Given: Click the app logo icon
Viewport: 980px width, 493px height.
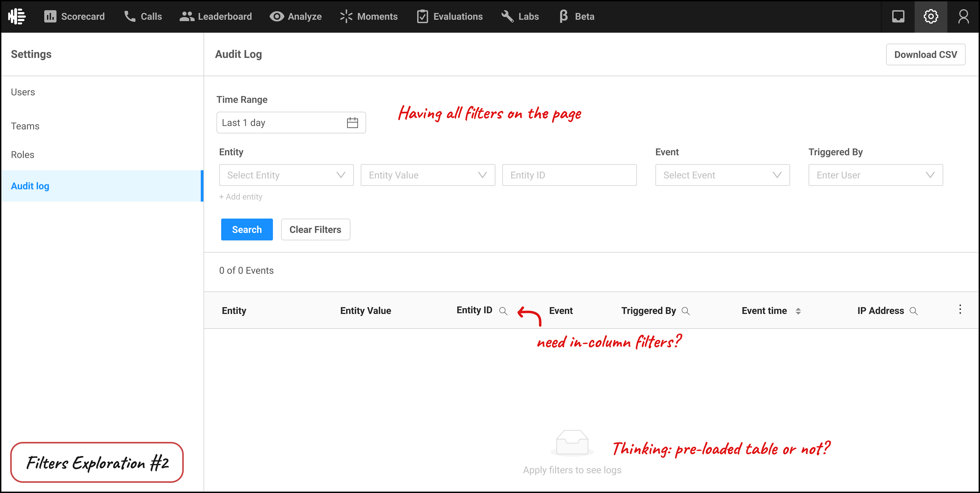Looking at the screenshot, I should 17,16.
